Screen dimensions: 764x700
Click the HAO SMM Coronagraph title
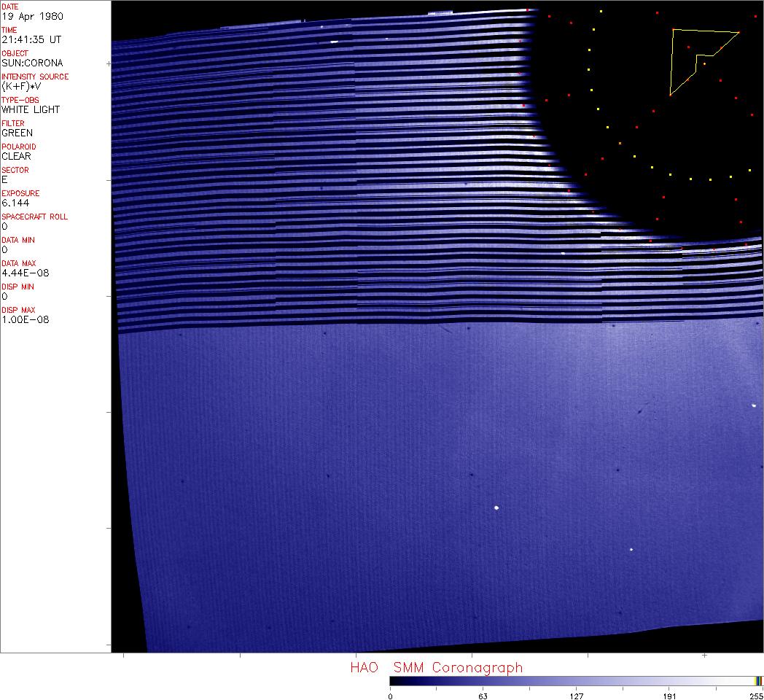coord(436,667)
